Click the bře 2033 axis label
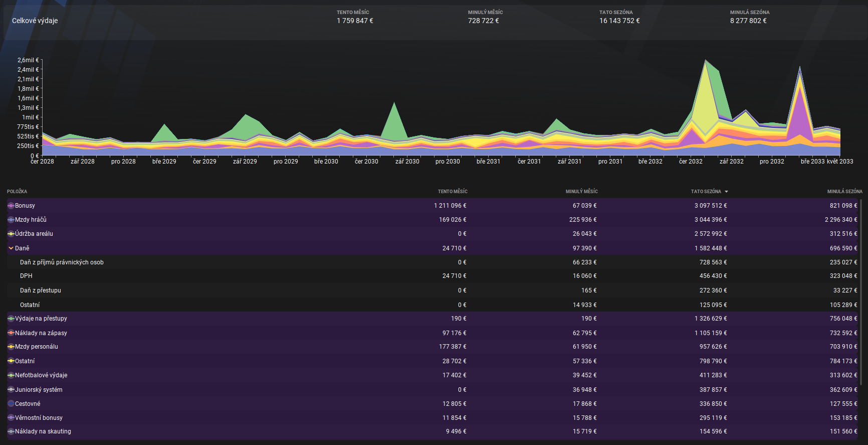 coord(812,162)
